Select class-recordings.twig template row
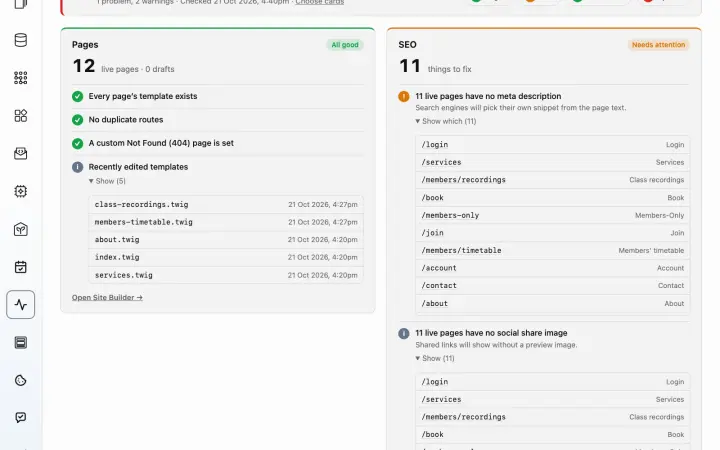The width and height of the screenshot is (720, 450). coord(226,204)
